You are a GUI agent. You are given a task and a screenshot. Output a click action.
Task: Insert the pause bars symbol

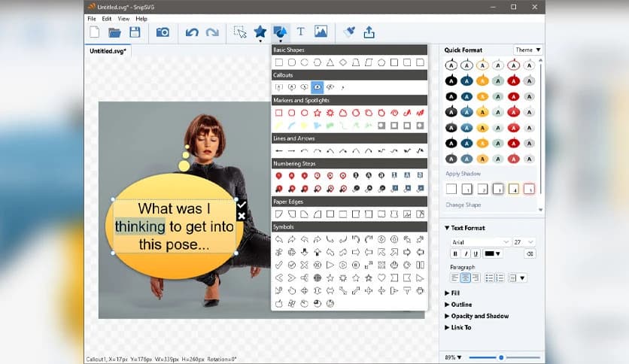click(x=420, y=265)
